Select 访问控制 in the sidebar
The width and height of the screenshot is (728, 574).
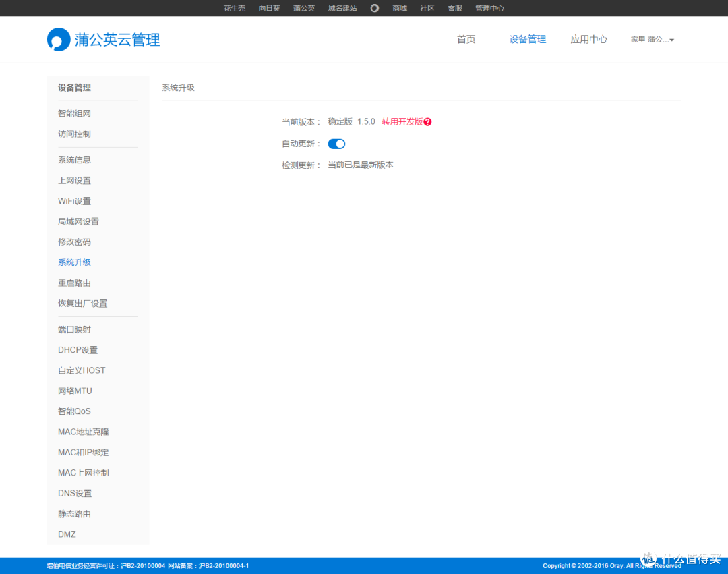coord(74,134)
